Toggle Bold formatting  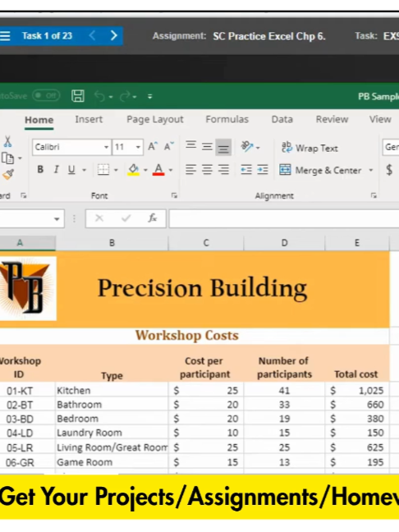(40, 169)
